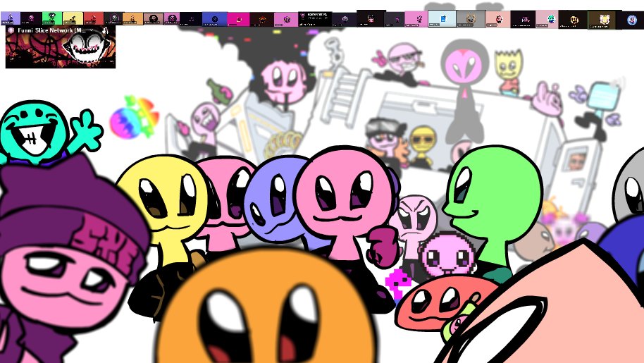Select the olive-brown tile with yellow avatar
644x363 pixels.
pos(602,20)
